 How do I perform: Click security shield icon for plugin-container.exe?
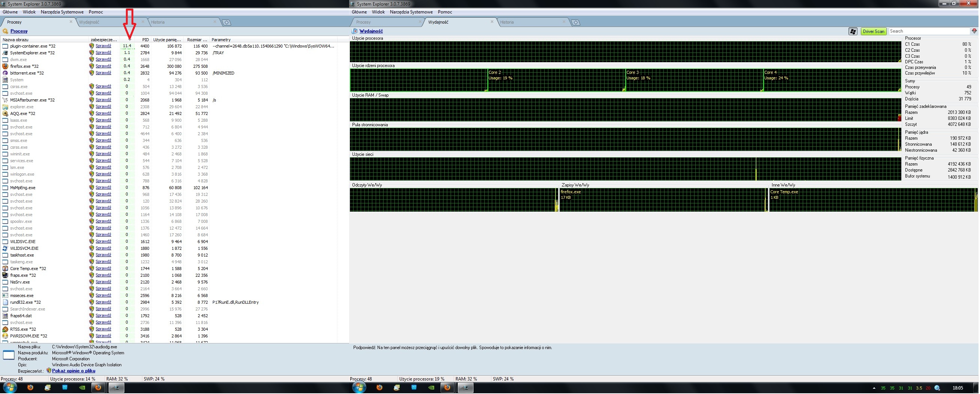[x=91, y=46]
